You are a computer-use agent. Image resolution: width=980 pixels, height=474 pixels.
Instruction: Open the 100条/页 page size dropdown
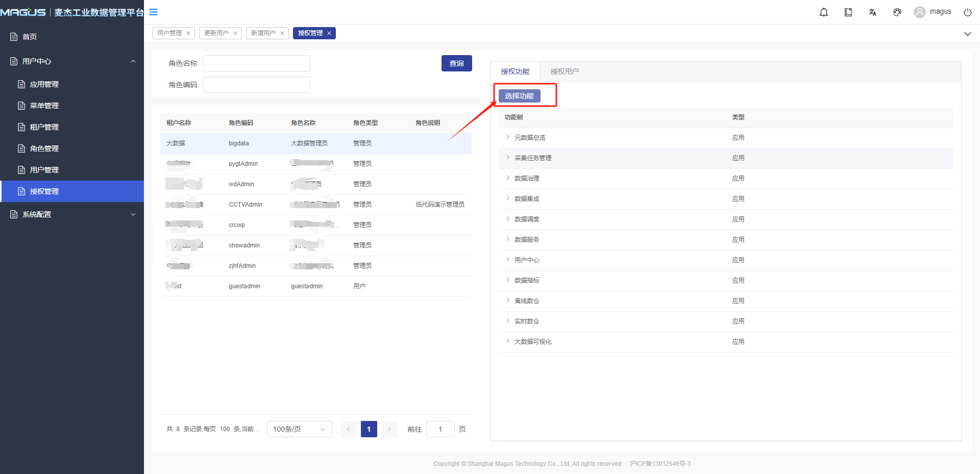(299, 429)
